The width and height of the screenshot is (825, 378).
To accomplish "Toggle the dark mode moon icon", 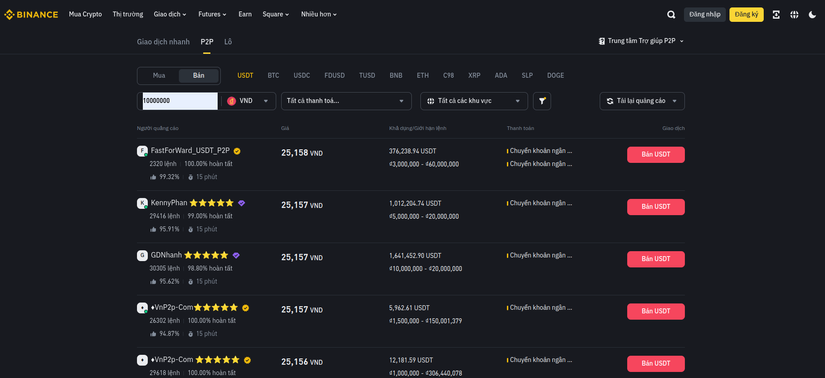I will [812, 15].
